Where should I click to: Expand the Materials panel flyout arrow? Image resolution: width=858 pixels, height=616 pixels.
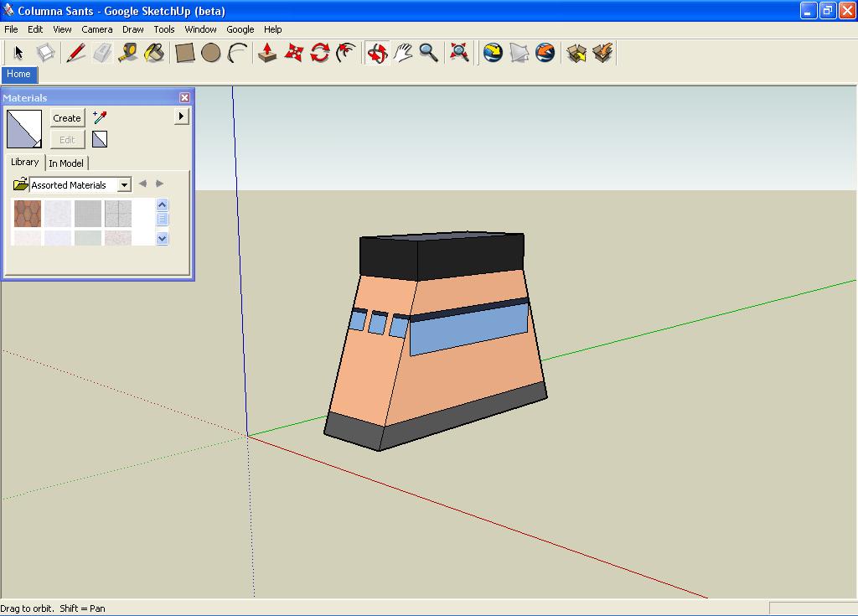point(182,116)
